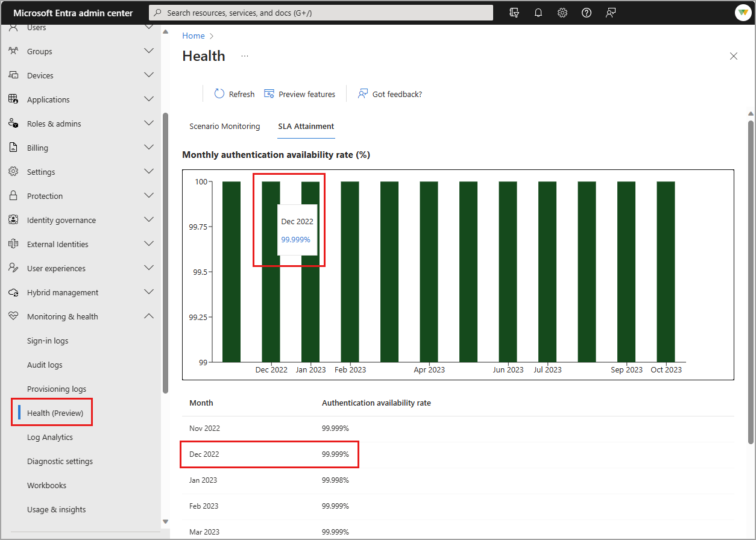
Task: Expand the Applications section chevron
Action: [x=148, y=99]
